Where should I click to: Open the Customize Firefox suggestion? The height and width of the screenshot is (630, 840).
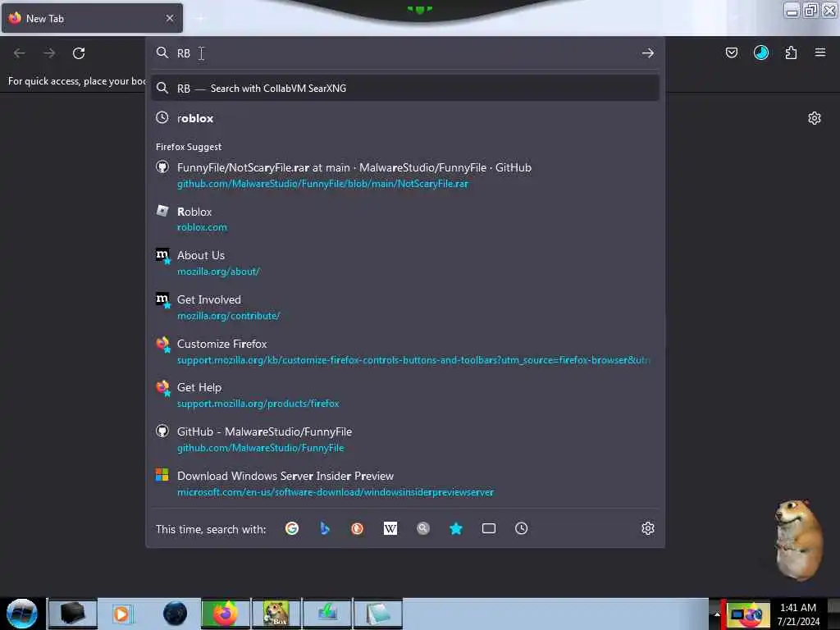point(405,351)
